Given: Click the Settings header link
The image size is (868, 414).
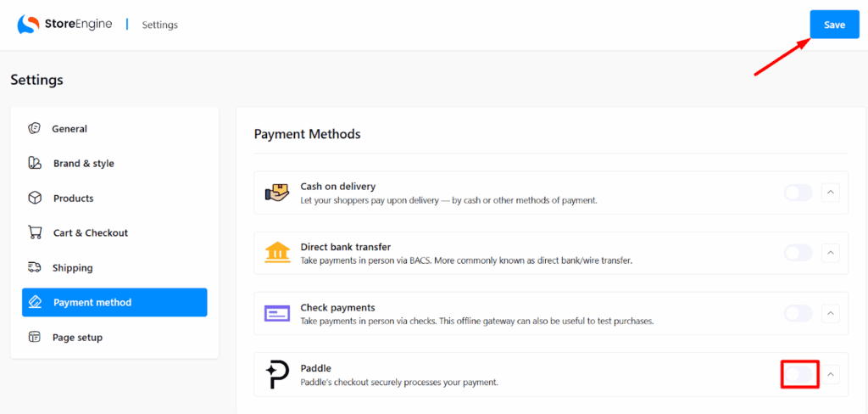Looking at the screenshot, I should pos(160,25).
